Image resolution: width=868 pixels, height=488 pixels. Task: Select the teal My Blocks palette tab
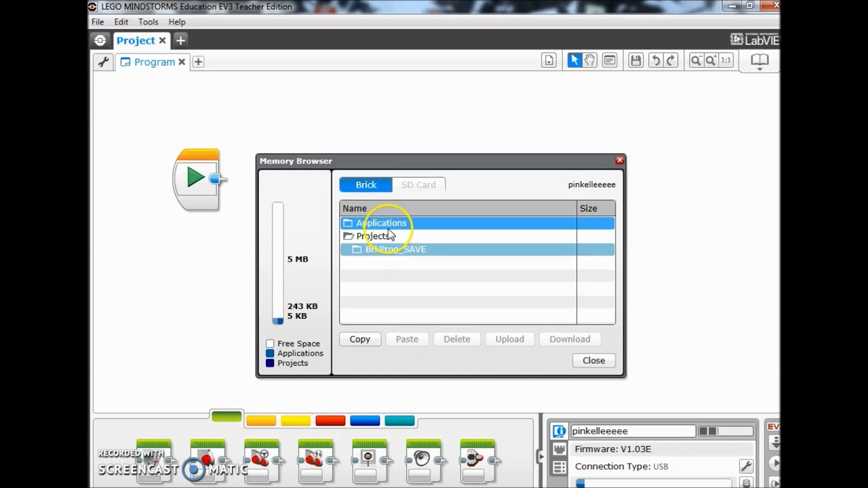click(x=399, y=421)
